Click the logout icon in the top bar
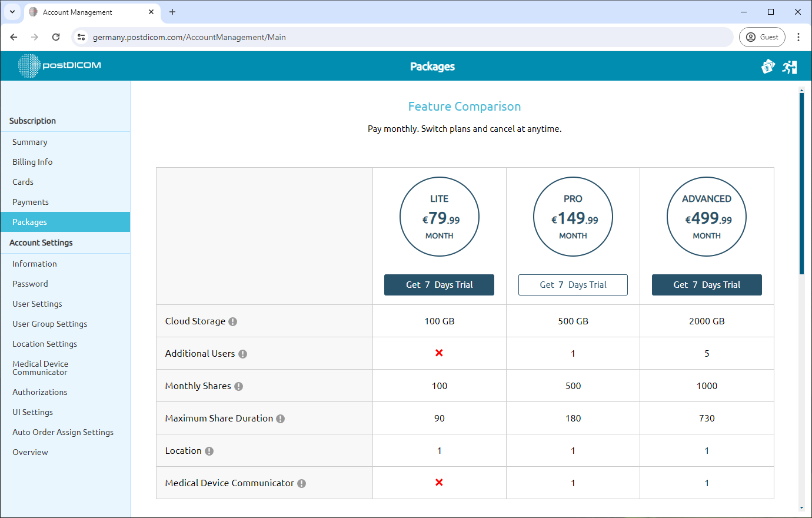This screenshot has width=812, height=518. click(x=790, y=67)
